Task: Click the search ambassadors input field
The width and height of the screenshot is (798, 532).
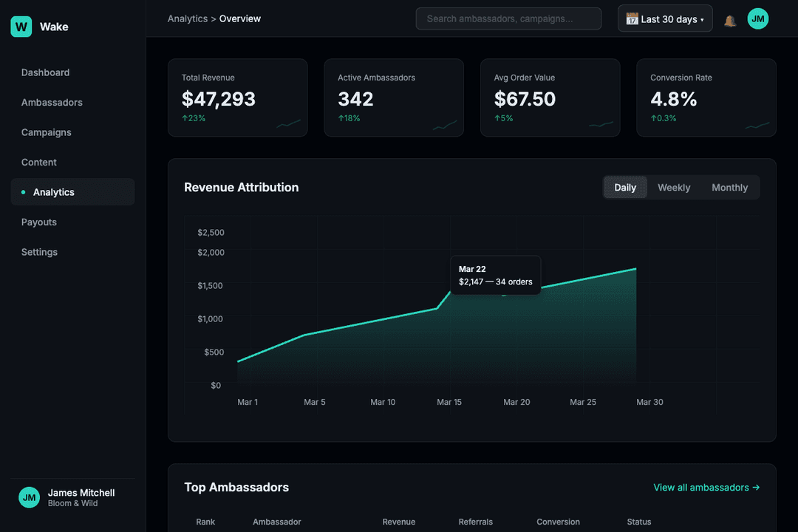Action: pos(508,18)
